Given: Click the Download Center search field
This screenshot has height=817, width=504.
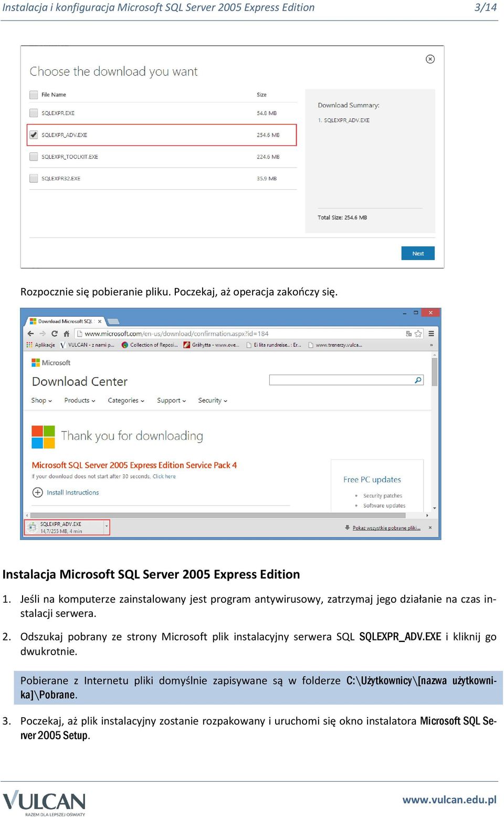Looking at the screenshot, I should 341,380.
